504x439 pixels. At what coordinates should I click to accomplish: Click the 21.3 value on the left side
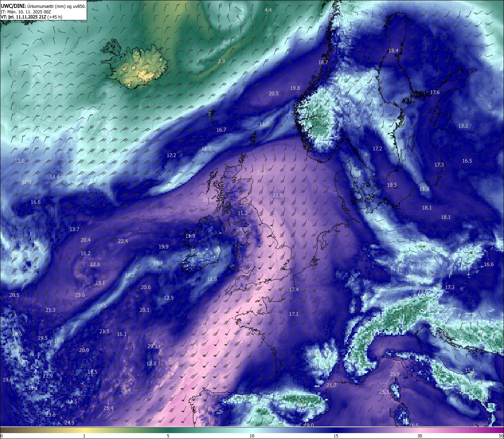(x=50, y=310)
